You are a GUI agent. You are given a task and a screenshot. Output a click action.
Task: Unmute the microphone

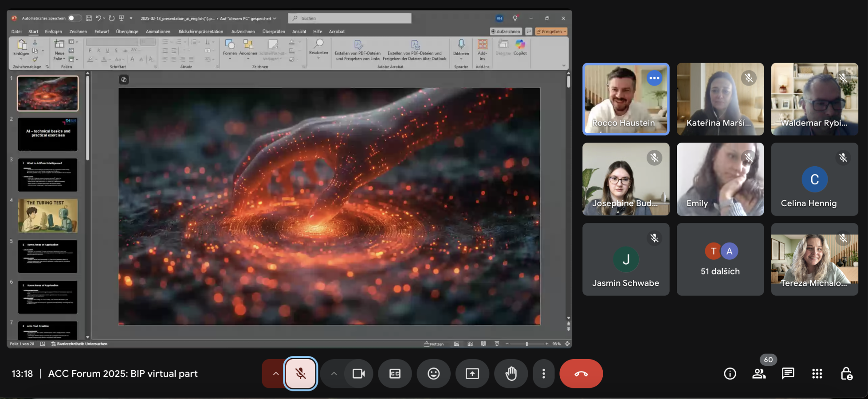coord(300,374)
